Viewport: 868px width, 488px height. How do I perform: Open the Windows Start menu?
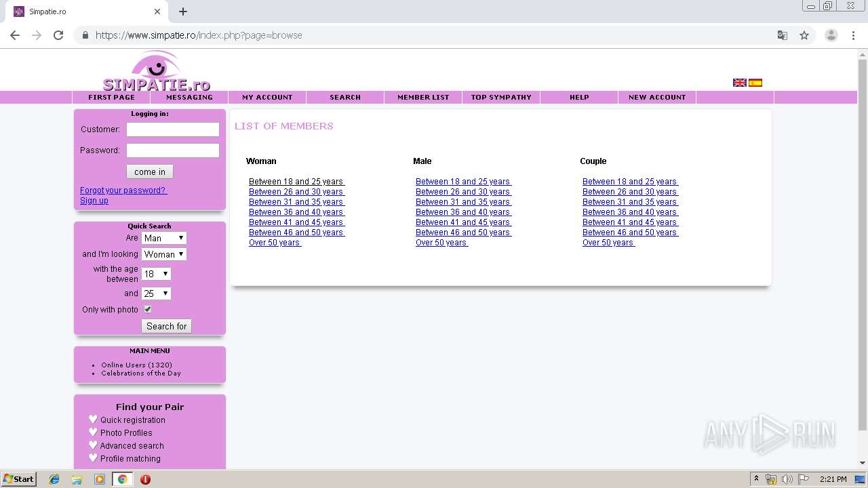tap(18, 479)
